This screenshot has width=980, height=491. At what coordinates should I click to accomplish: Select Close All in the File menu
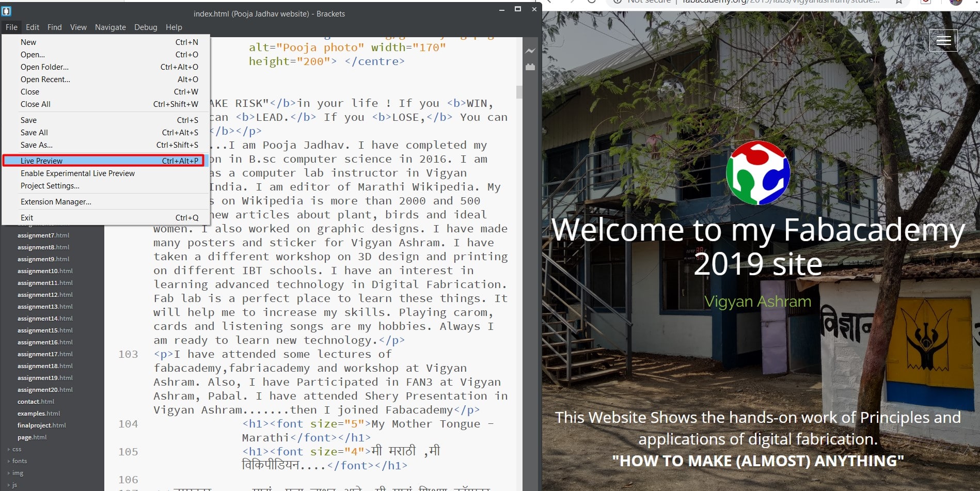click(x=106, y=104)
